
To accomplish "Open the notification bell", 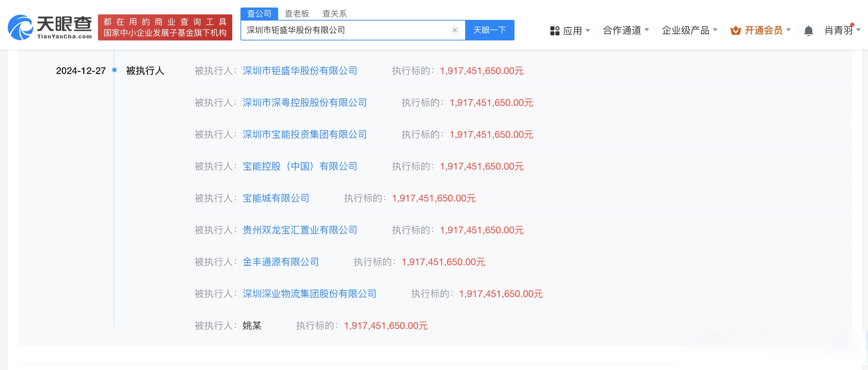I will point(809,30).
